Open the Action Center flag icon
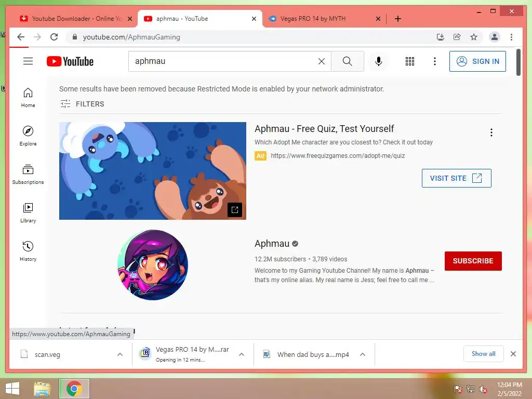The width and height of the screenshot is (532, 399). point(458,389)
